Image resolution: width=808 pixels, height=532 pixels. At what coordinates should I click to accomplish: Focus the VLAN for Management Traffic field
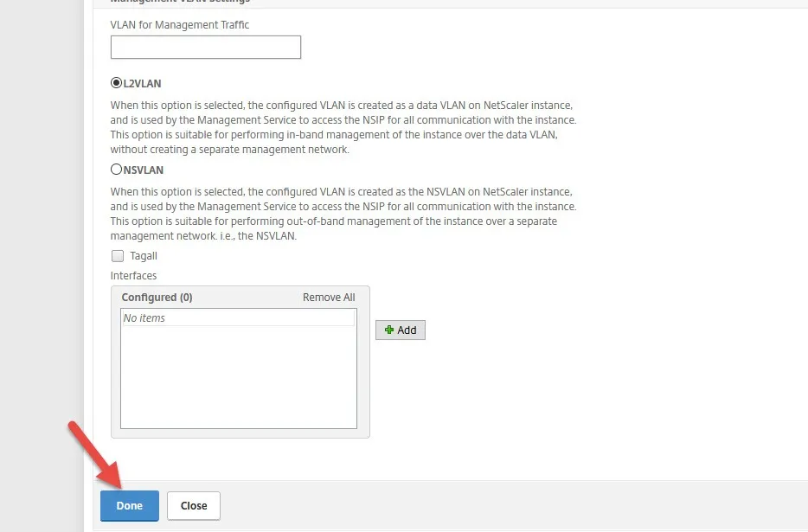[206, 48]
